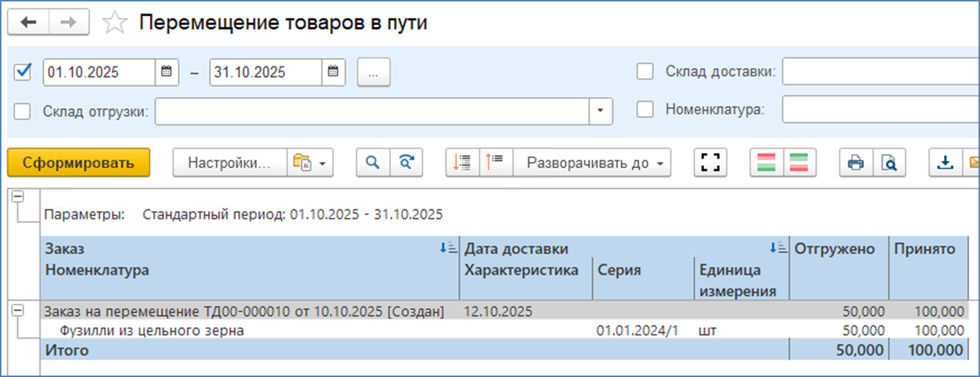
Task: Open the Склад отгрузки dropdown arrow
Action: [600, 112]
